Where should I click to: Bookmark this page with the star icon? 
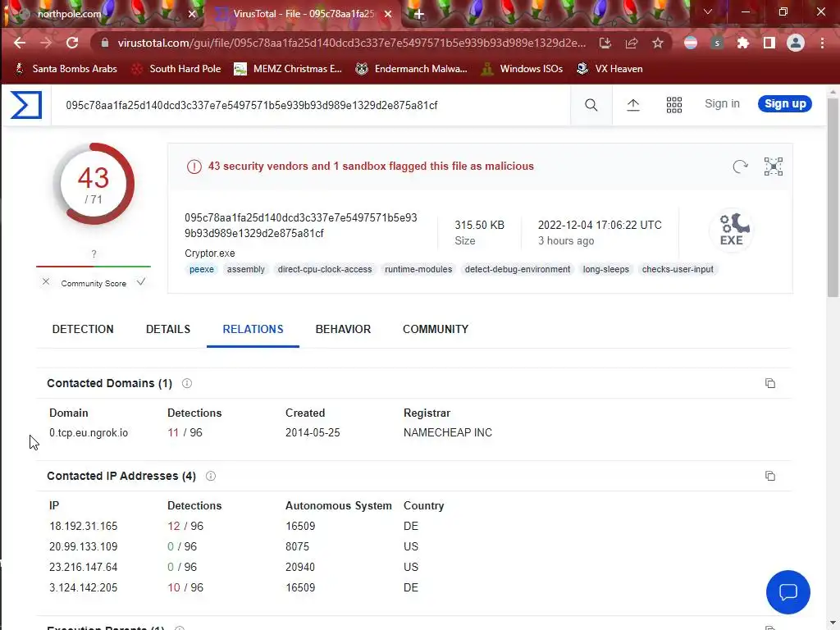coord(658,43)
